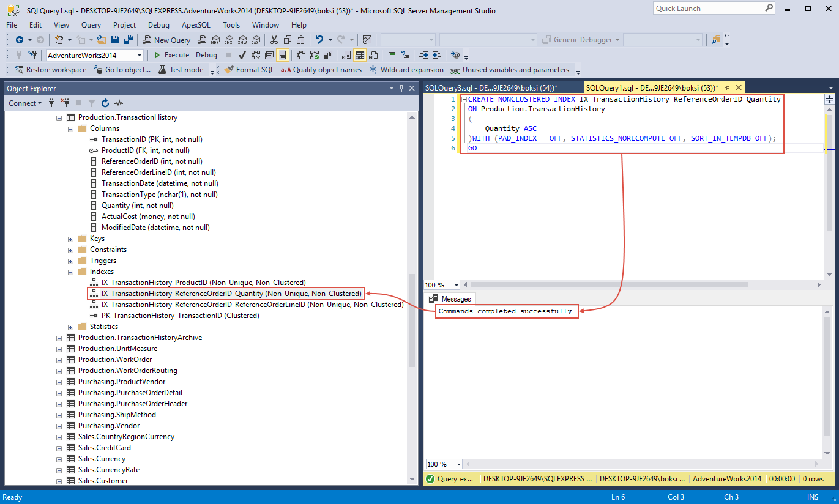
Task: Open the Tools menu
Action: pos(231,25)
